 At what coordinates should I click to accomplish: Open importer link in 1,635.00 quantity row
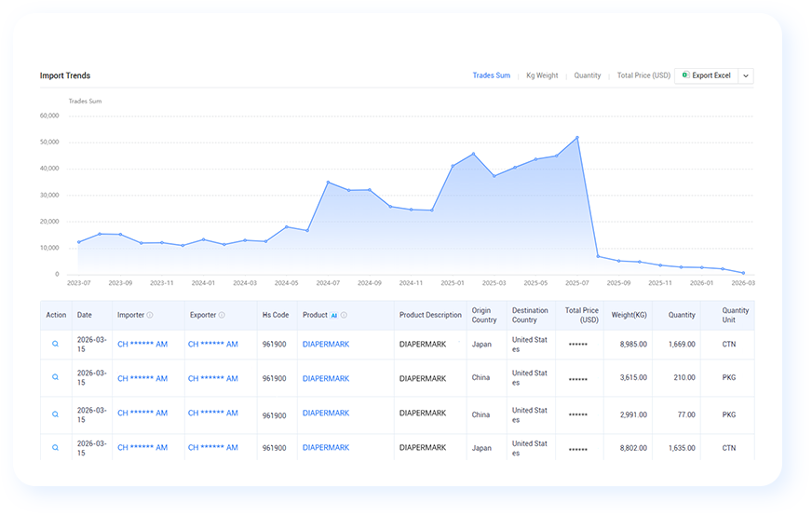(142, 448)
